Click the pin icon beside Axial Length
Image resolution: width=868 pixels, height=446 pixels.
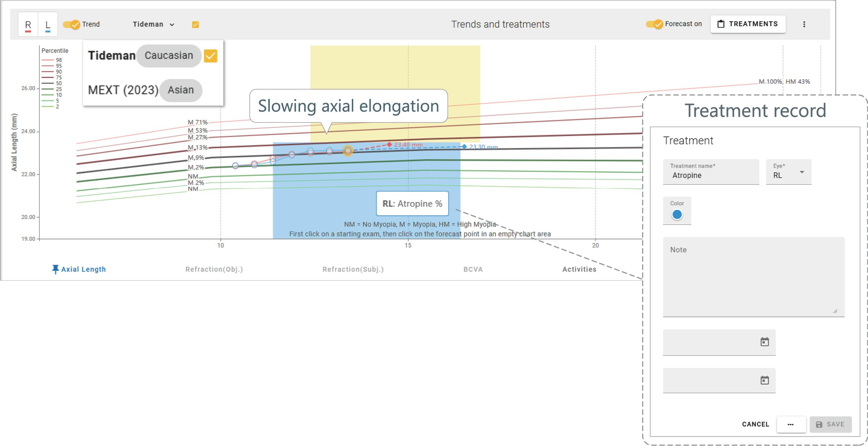pos(55,269)
